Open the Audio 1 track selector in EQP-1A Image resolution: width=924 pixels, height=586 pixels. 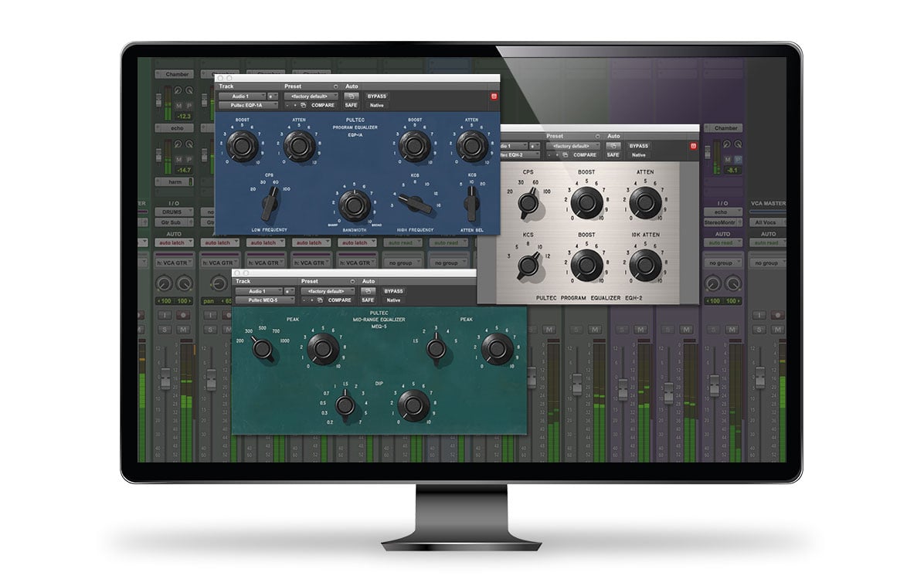coord(243,97)
